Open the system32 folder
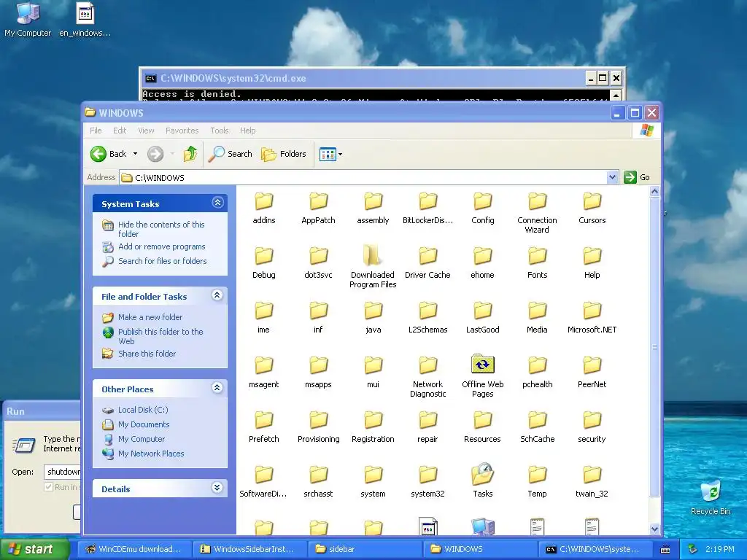The image size is (747, 560). [427, 481]
